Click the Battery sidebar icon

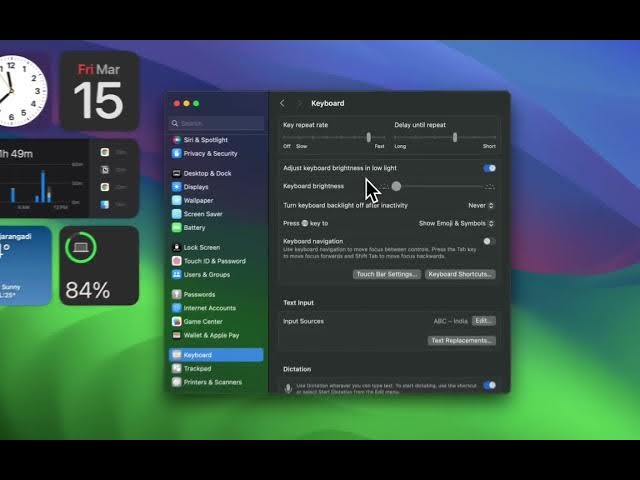(176, 227)
